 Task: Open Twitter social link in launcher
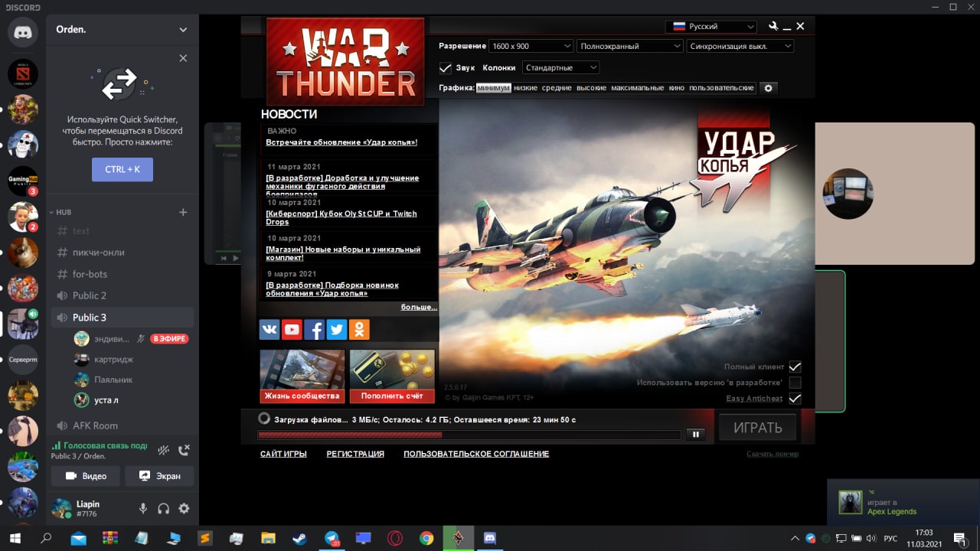337,330
